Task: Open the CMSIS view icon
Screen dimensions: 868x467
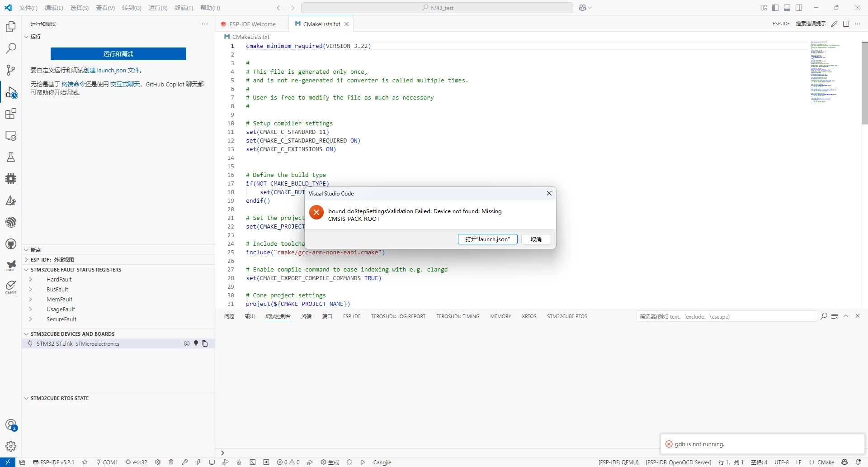Action: tap(11, 287)
